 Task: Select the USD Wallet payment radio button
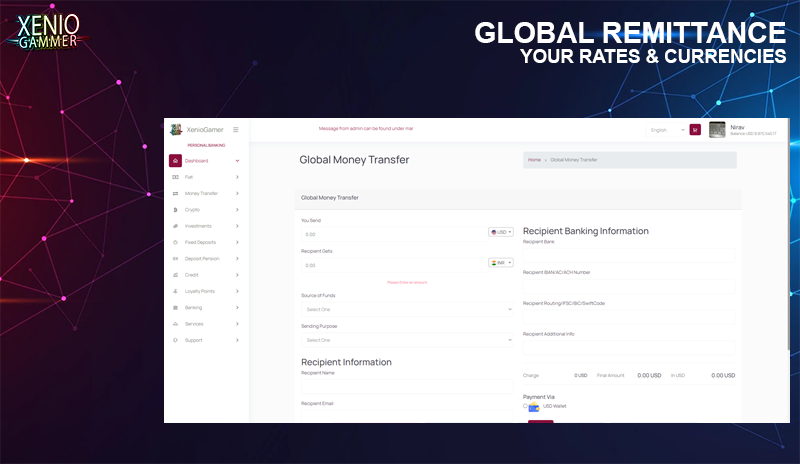(x=525, y=406)
